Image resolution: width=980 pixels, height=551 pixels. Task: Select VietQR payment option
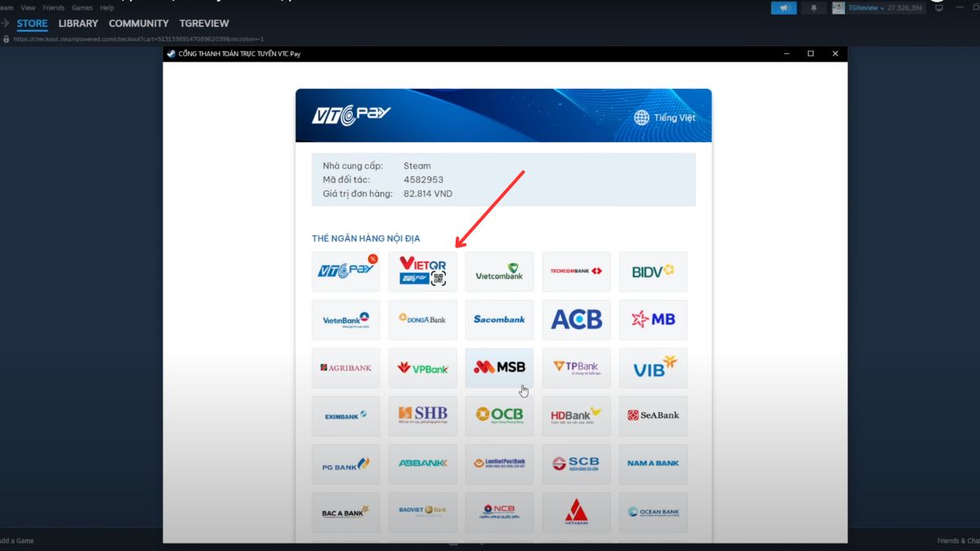pos(422,272)
